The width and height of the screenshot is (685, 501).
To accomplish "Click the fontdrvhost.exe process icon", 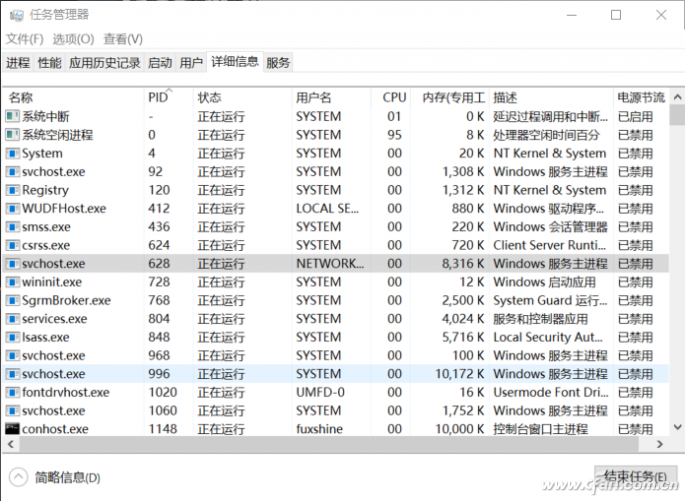I will (x=12, y=392).
